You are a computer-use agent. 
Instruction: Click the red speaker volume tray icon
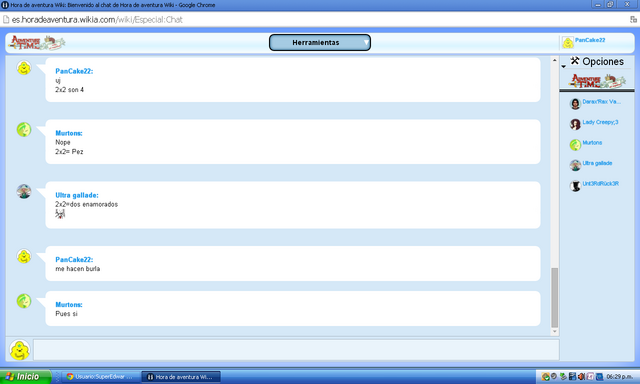(581, 377)
